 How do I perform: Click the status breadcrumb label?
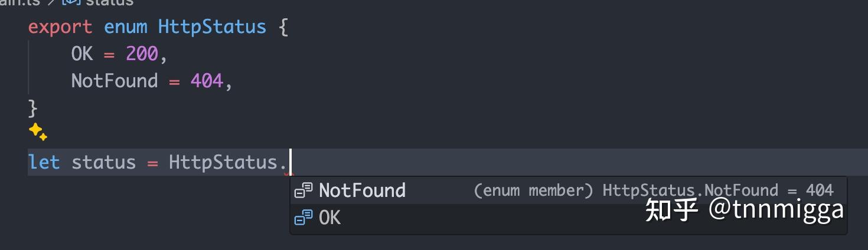coord(110,2)
